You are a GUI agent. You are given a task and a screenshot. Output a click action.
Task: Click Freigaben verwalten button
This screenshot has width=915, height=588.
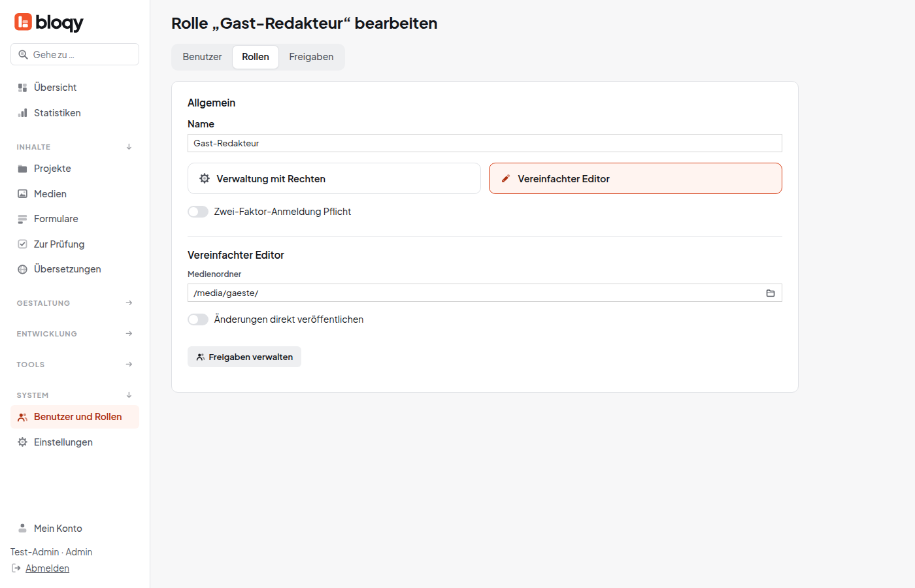244,357
